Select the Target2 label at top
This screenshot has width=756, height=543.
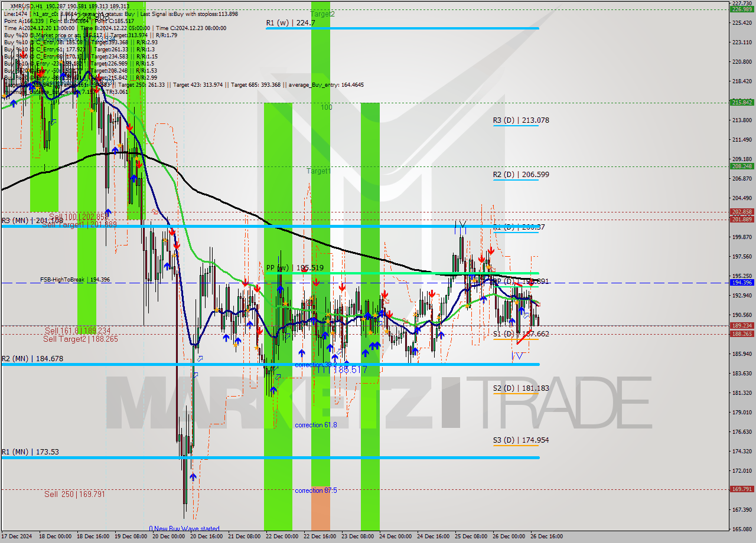coord(322,14)
